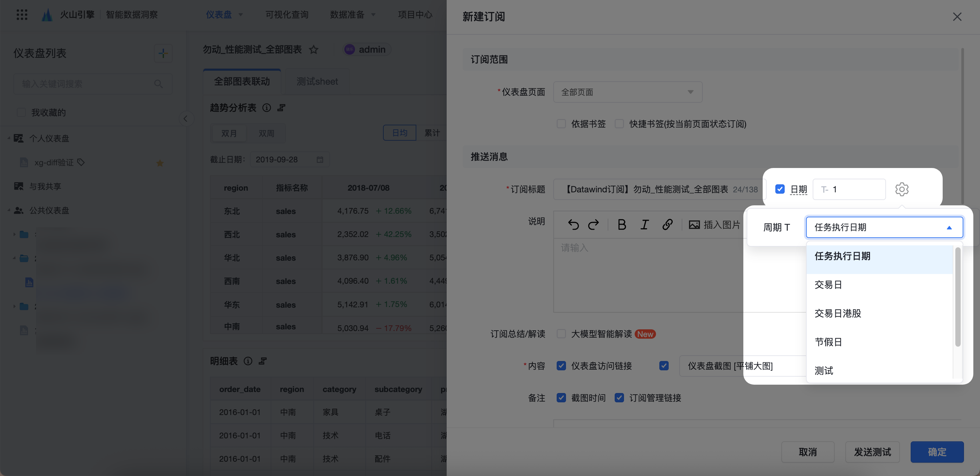This screenshot has height=476, width=980.
Task: Select 交易日 from the list
Action: click(879, 285)
